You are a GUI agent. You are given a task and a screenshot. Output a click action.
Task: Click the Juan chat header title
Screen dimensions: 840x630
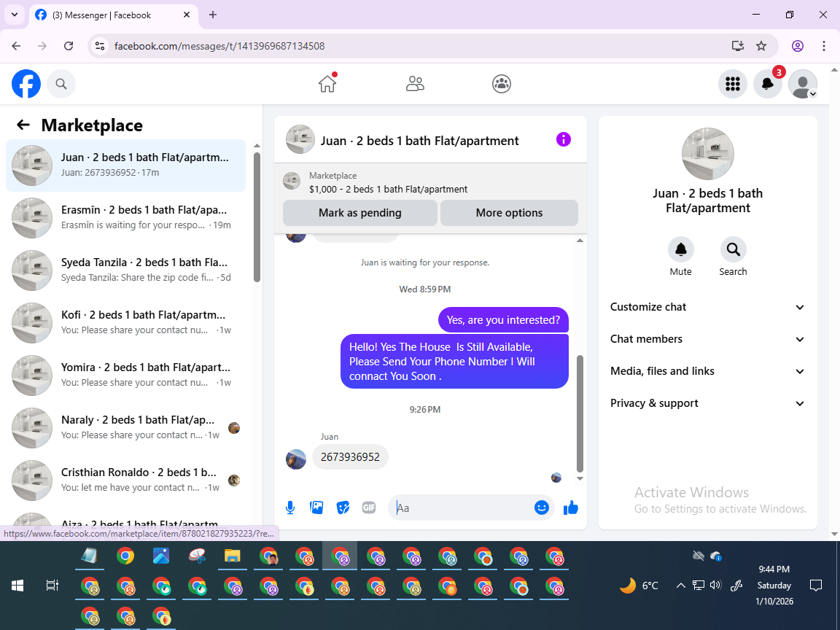419,141
